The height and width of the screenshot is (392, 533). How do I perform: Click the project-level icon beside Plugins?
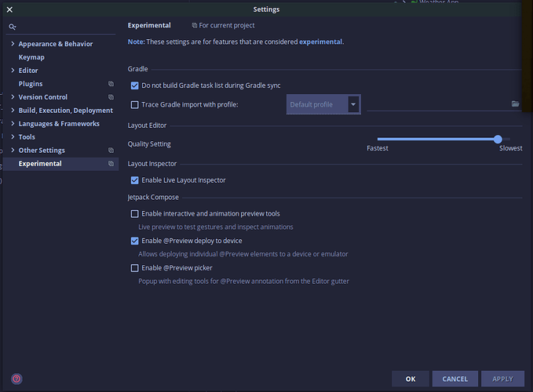tap(111, 84)
